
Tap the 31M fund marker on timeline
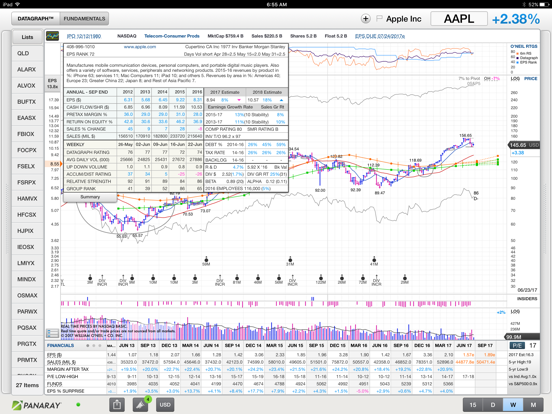pyautogui.click(x=290, y=261)
